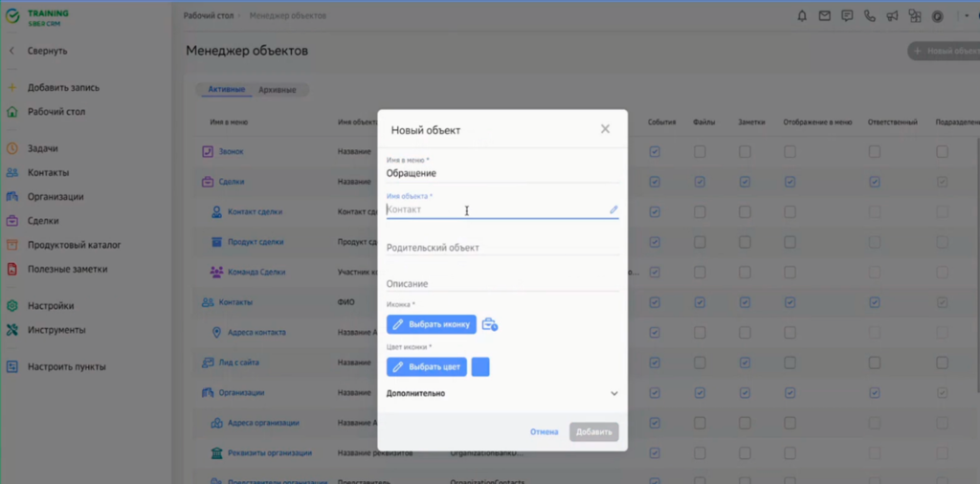
Task: Click the blue icon color swatch
Action: 480,367
